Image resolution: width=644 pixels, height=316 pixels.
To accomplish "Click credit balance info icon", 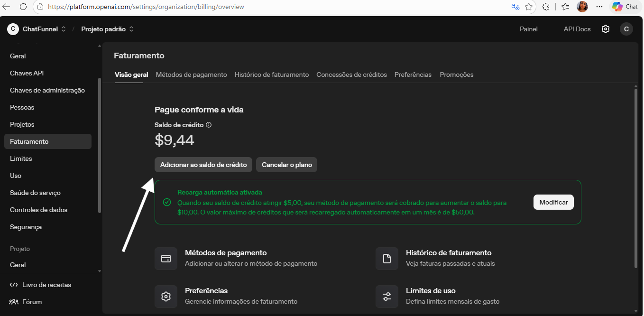I will click(x=209, y=125).
